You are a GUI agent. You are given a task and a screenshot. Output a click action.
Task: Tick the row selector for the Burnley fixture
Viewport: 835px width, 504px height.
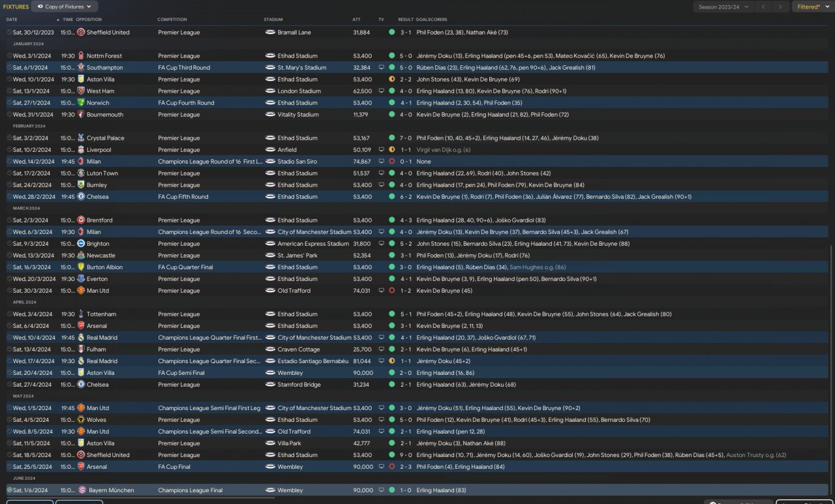pos(9,185)
